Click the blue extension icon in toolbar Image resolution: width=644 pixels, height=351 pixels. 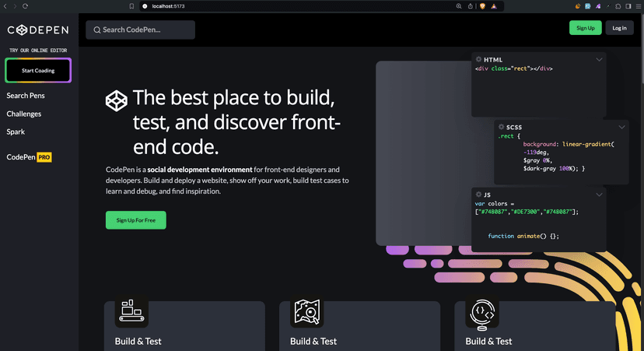pyautogui.click(x=588, y=6)
